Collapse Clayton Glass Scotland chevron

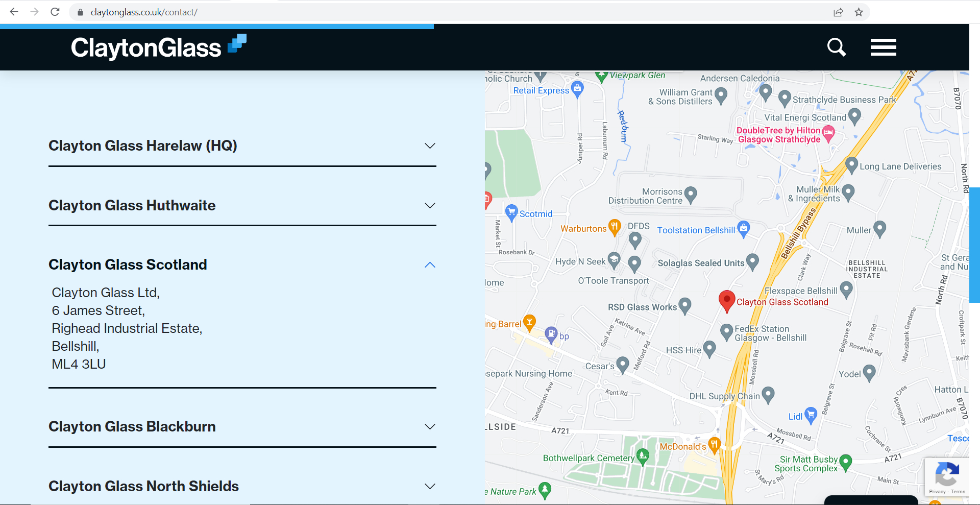coord(430,264)
